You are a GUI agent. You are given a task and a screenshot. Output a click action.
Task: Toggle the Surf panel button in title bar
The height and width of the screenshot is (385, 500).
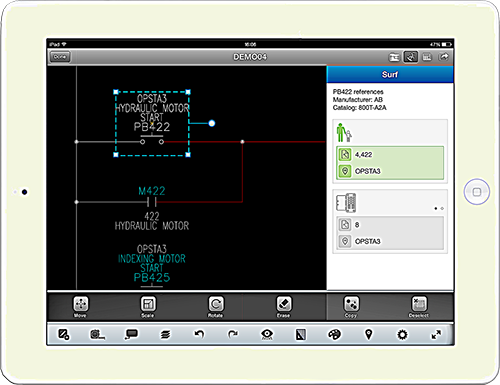click(x=410, y=57)
